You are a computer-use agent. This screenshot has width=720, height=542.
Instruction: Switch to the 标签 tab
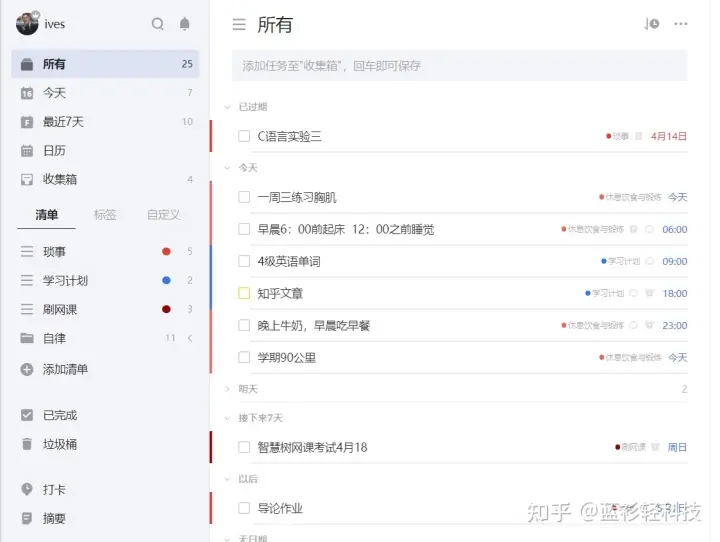click(105, 215)
